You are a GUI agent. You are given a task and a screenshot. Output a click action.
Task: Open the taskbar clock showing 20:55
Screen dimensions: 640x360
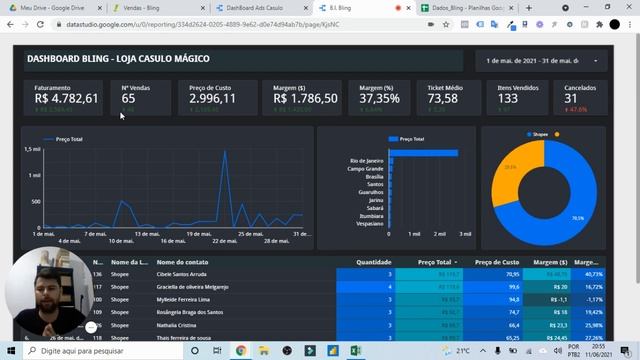[x=598, y=351]
